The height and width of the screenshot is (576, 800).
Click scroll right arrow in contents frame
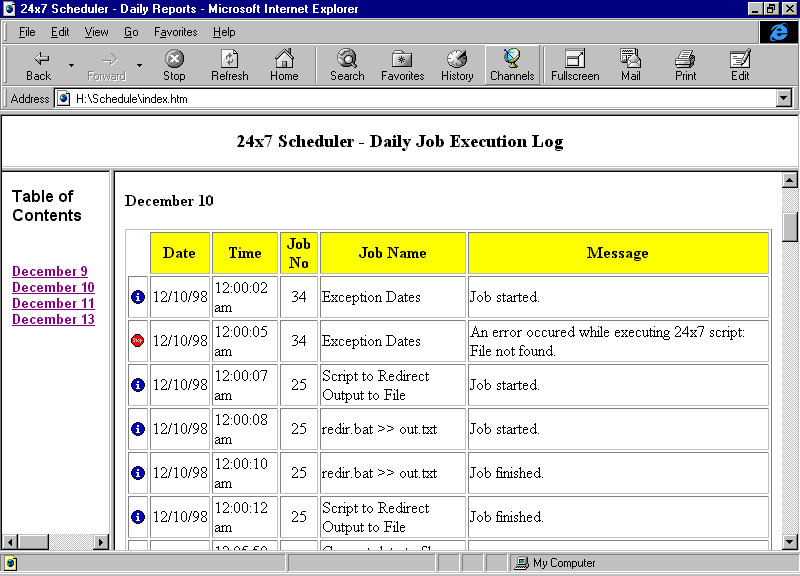[101, 542]
